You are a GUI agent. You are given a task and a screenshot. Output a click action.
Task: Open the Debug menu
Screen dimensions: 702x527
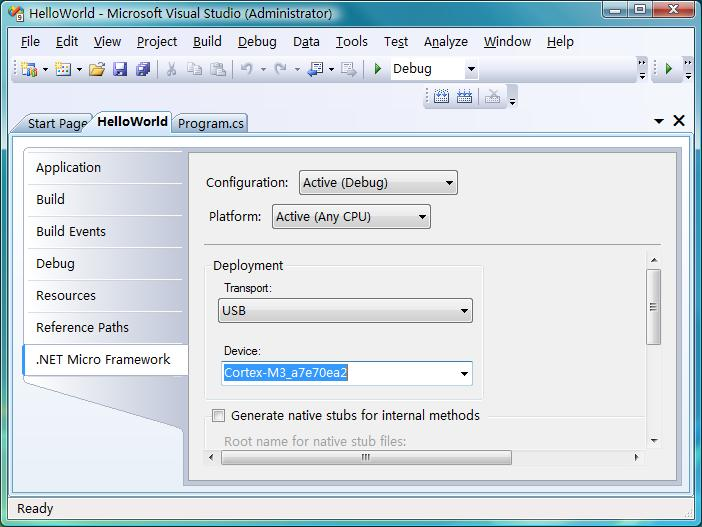257,42
